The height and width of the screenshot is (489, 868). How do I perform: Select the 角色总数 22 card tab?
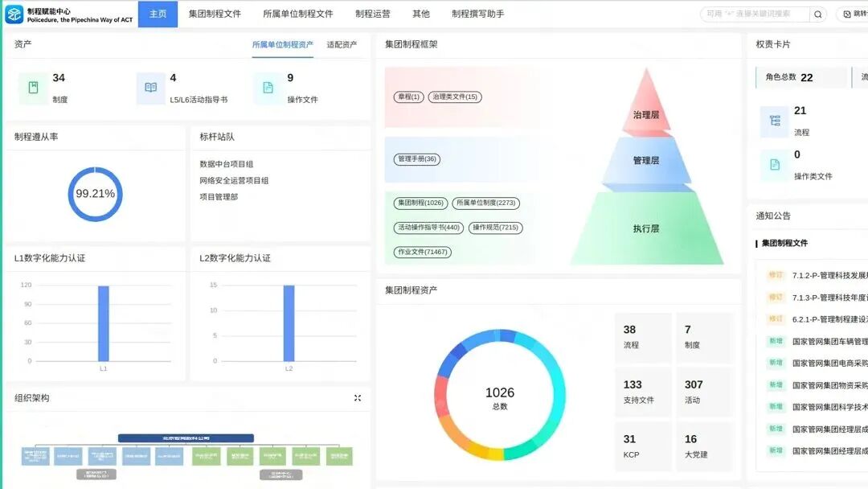pyautogui.click(x=790, y=77)
